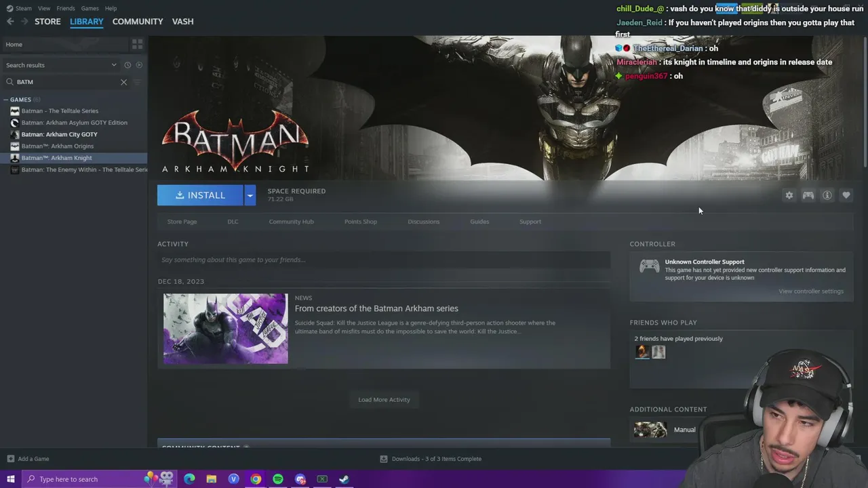Open Suicide Squad news thumbnail
The image size is (868, 488).
[225, 329]
